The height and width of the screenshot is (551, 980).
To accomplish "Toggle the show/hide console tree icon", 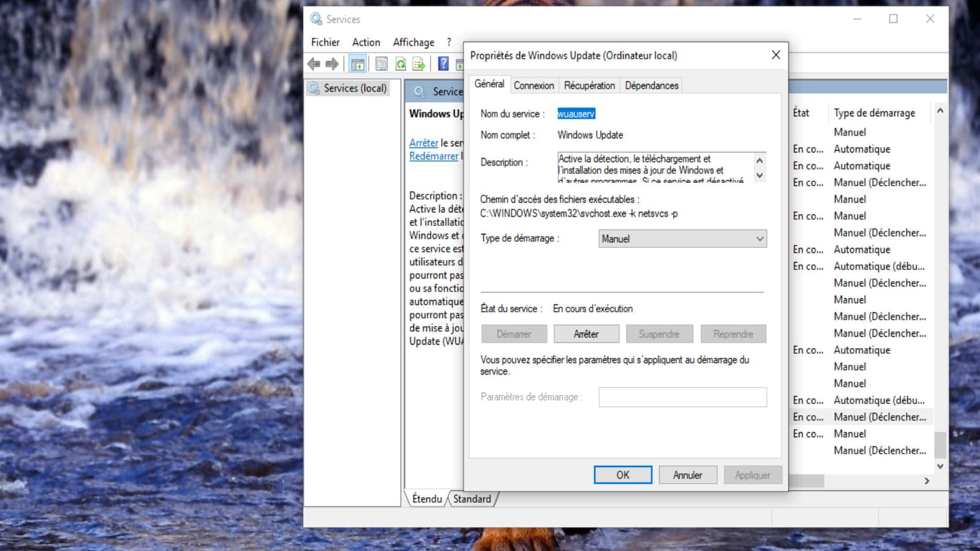I will pyautogui.click(x=358, y=64).
